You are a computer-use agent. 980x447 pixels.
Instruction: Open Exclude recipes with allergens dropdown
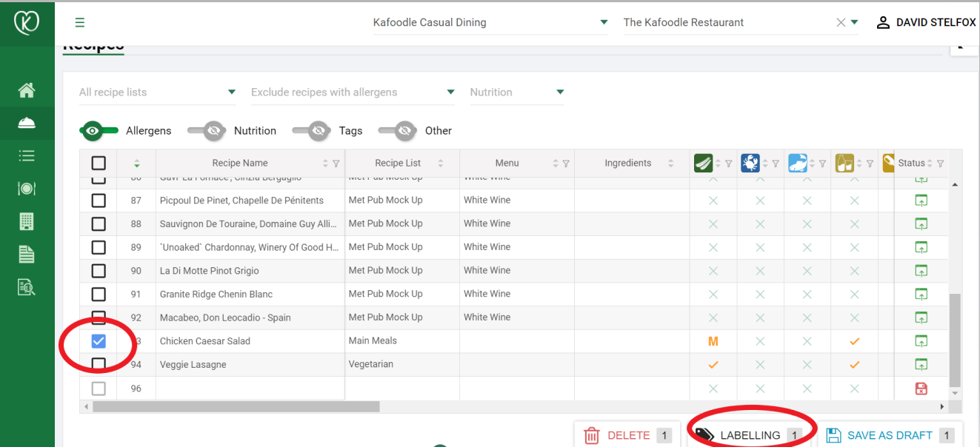pyautogui.click(x=353, y=93)
